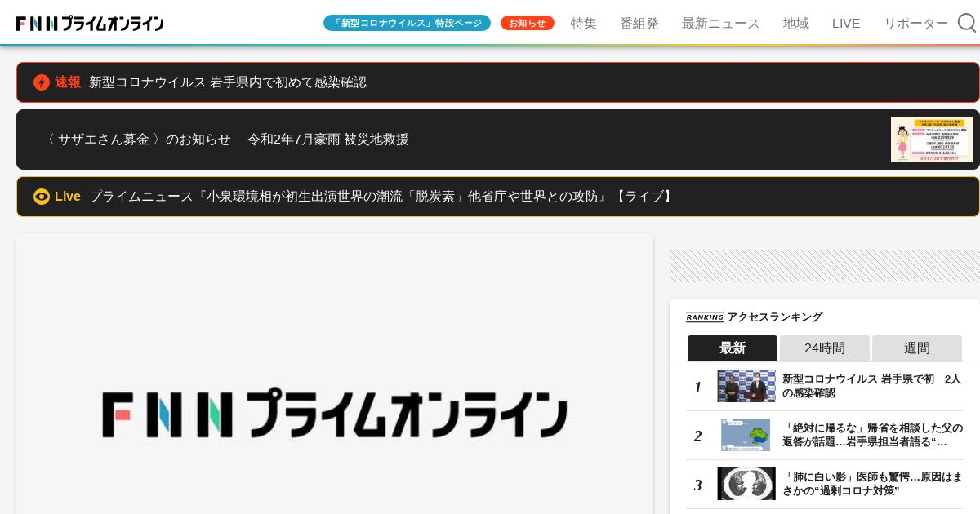
Task: Click ranking 1 press conference thumbnail
Action: 746,386
